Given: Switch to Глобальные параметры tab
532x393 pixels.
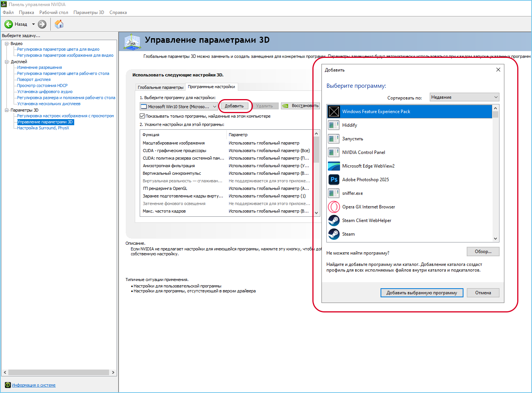Looking at the screenshot, I should [x=161, y=87].
